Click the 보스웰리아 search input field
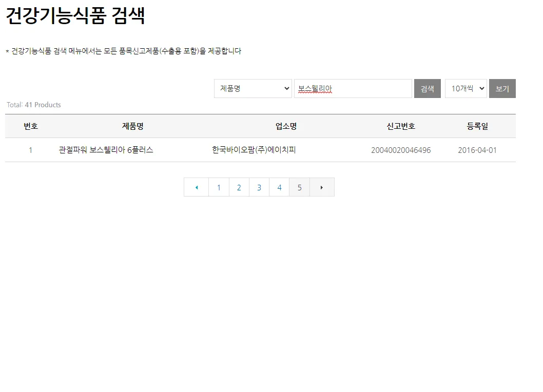Screen dimensions: 543x392 coord(353,88)
